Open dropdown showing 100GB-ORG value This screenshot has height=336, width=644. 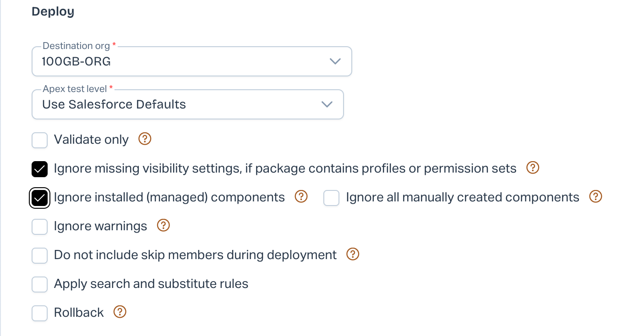coord(183,61)
